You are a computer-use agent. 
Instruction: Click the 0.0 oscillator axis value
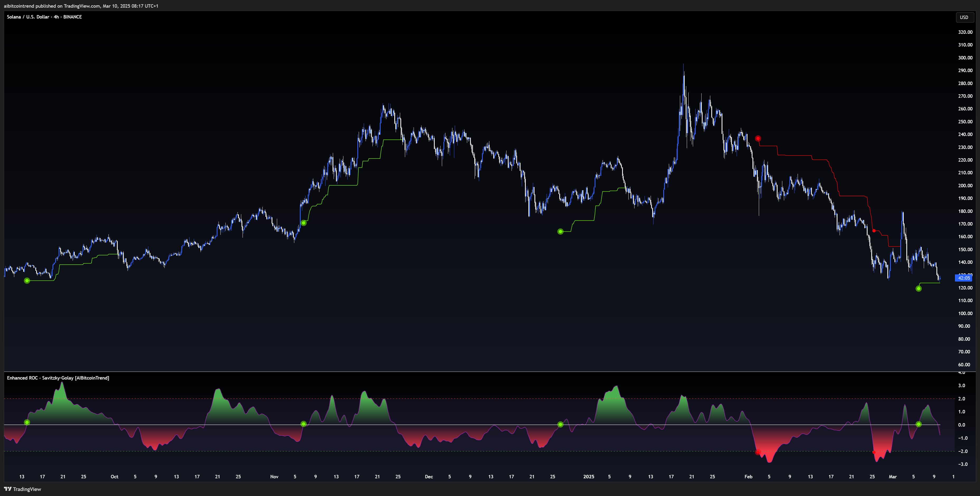tap(962, 425)
